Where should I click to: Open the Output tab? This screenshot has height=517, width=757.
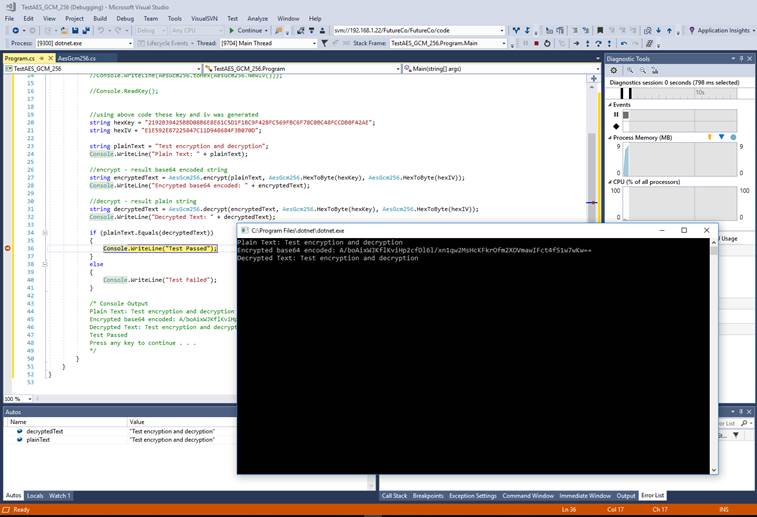(626, 496)
